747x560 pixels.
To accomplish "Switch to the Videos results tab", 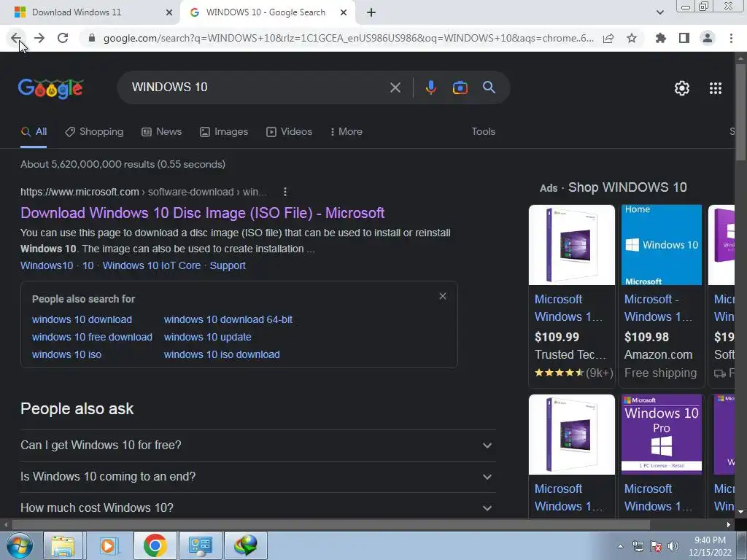I will (x=289, y=132).
